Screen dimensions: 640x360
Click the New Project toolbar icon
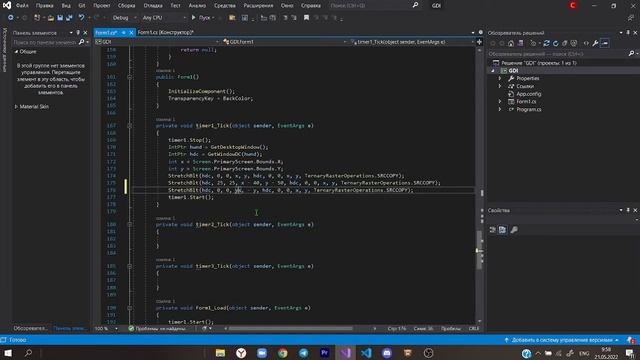point(37,18)
